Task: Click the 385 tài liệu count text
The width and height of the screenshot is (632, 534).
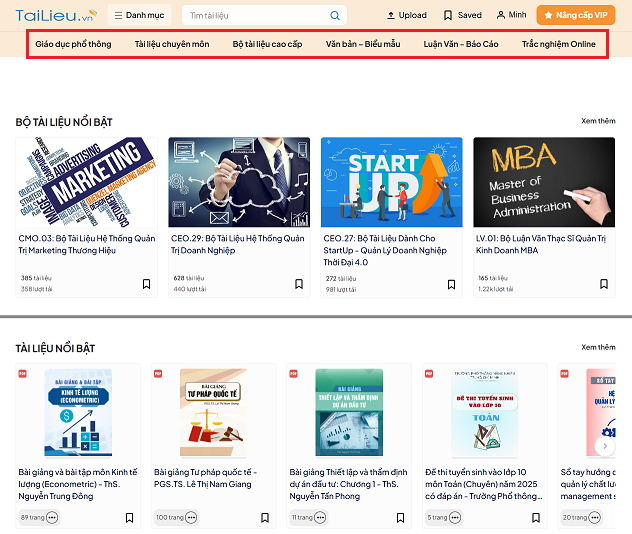Action: coord(36,278)
